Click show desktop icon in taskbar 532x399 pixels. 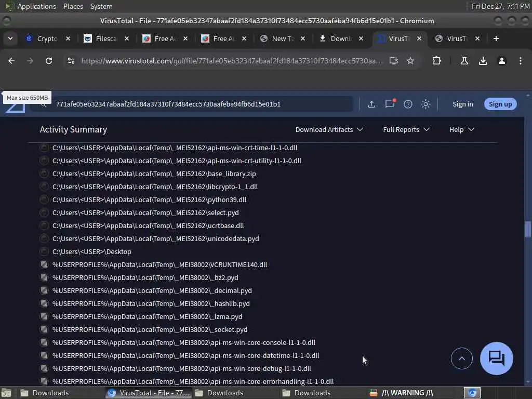pyautogui.click(x=6, y=393)
